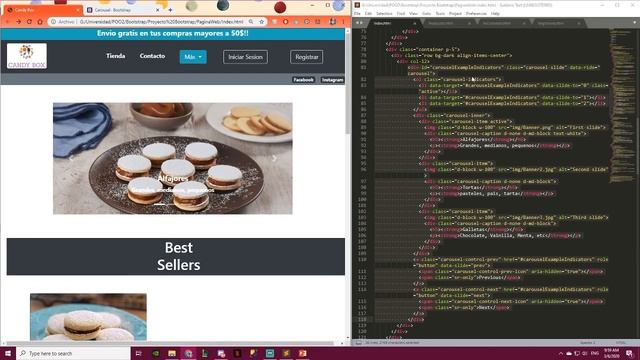
Task: Open the PowerPoint taskbar icon
Action: [x=302, y=353]
